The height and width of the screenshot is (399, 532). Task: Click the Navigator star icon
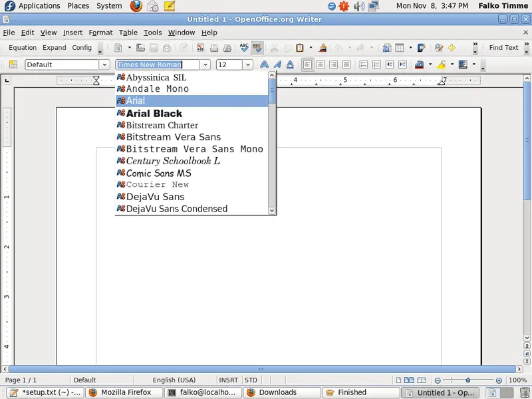tap(452, 48)
